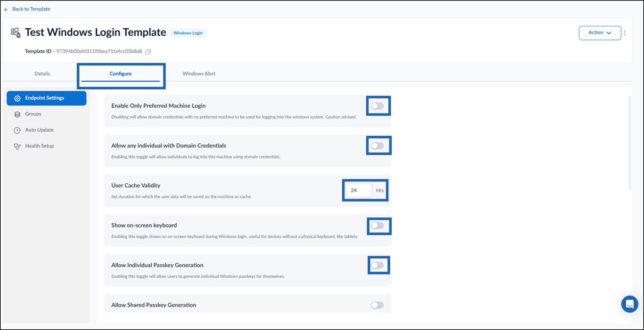Viewport: 644px width, 330px height.
Task: Click the User Cache Validity hours field
Action: point(359,191)
